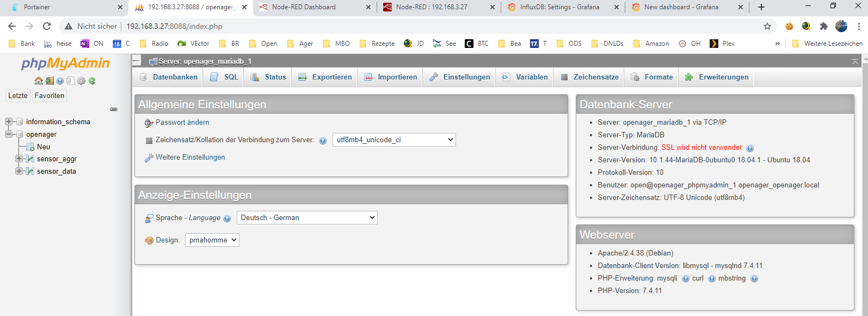
Task: Open phpMyAdmin documentation help icon
Action: click(60, 81)
